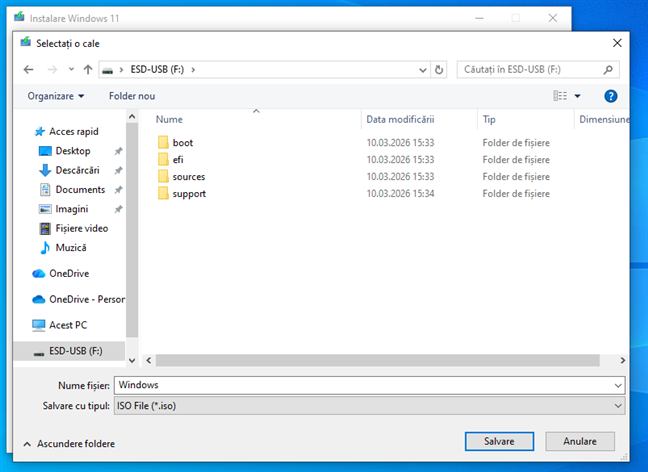Click the drive icon in address bar
The width and height of the screenshot is (648, 472).
(108, 70)
